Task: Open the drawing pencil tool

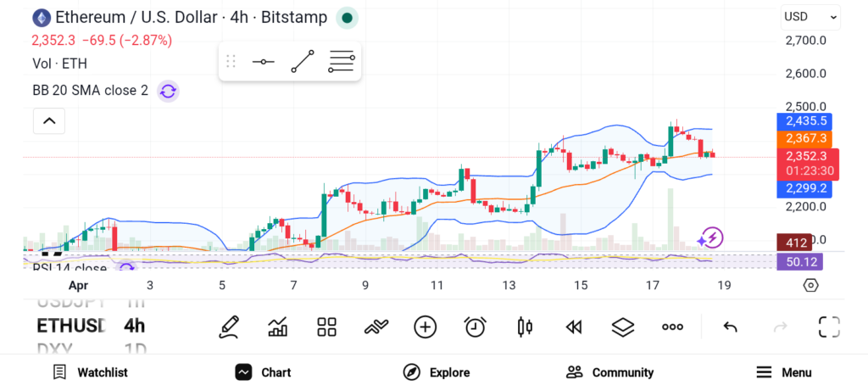Action: pyautogui.click(x=228, y=327)
